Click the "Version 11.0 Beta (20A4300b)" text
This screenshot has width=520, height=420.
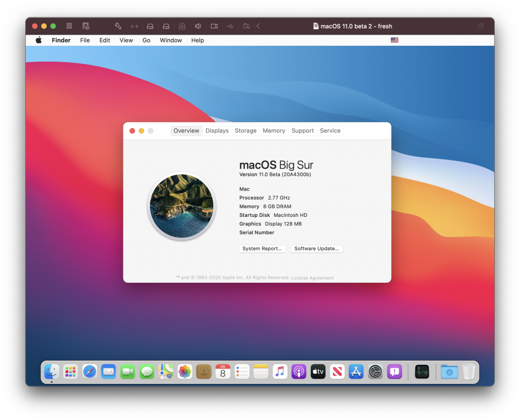pyautogui.click(x=275, y=175)
